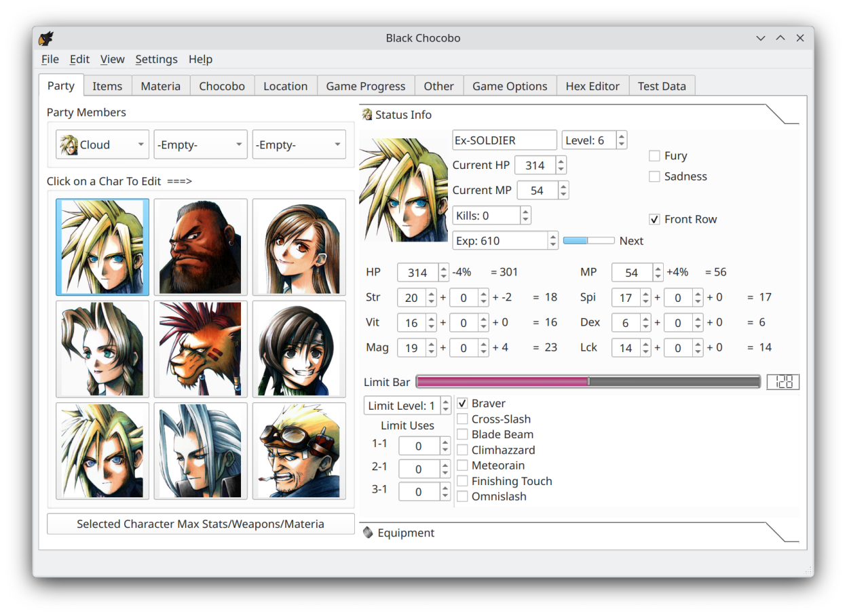847x616 pixels.
Task: Enable the Fury status checkbox
Action: [x=654, y=156]
